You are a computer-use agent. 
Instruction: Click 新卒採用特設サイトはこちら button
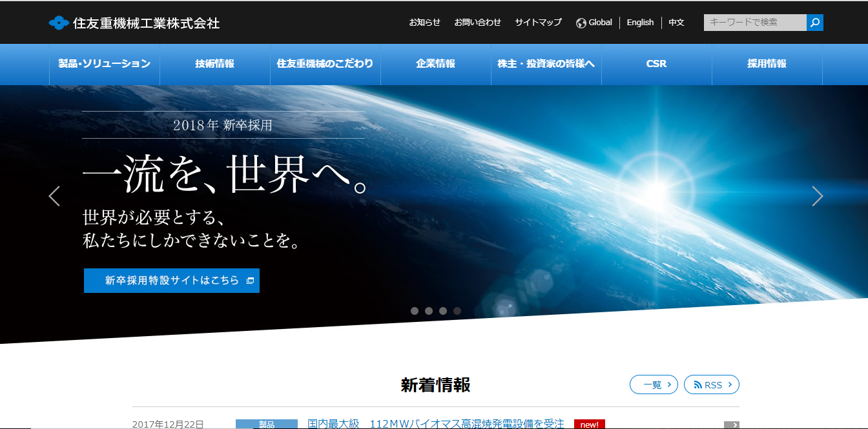tap(172, 281)
